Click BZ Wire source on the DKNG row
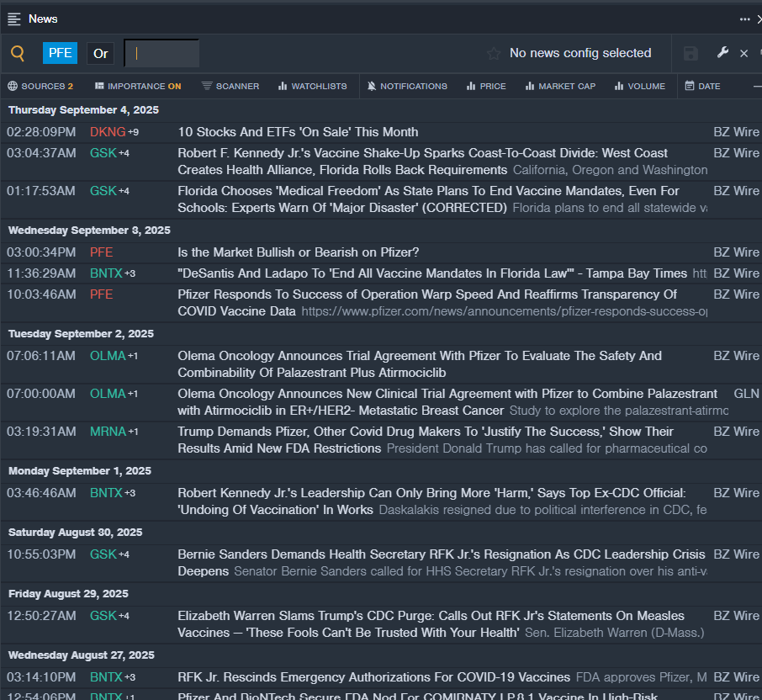762x700 pixels. [736, 132]
